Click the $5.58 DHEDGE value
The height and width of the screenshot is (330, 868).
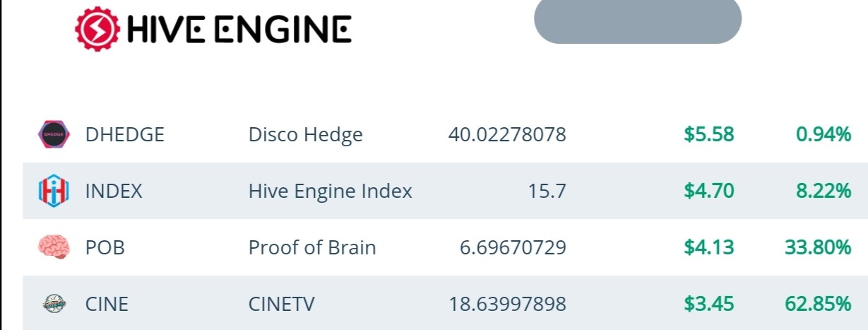click(709, 134)
